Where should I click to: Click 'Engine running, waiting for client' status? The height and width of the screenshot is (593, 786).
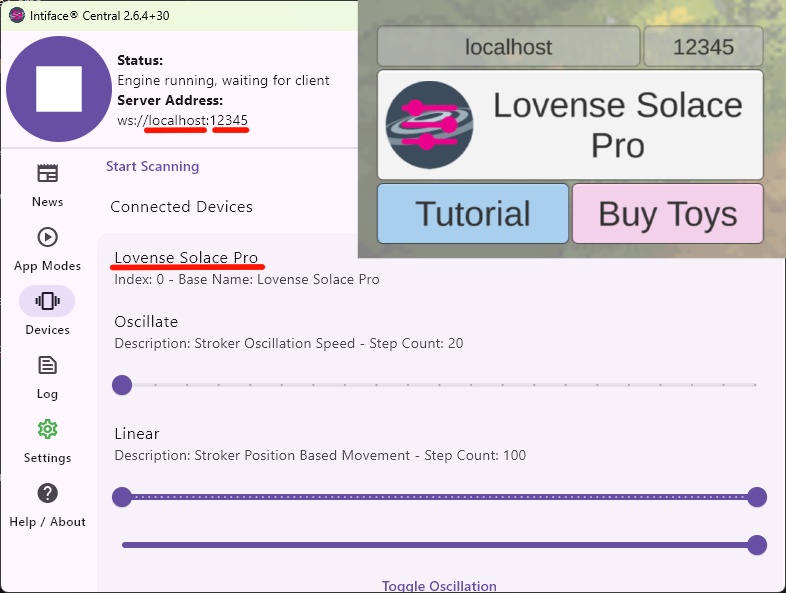coord(223,80)
